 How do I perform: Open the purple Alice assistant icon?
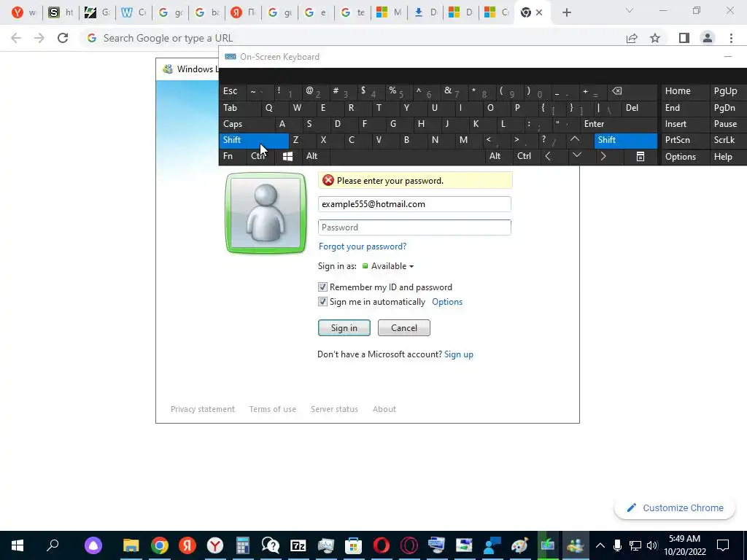click(93, 545)
